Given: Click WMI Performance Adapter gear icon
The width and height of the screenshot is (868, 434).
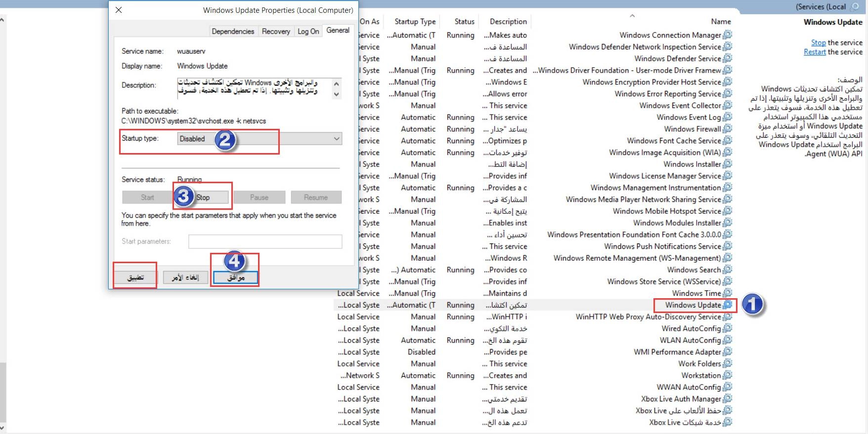Looking at the screenshot, I should coord(727,352).
